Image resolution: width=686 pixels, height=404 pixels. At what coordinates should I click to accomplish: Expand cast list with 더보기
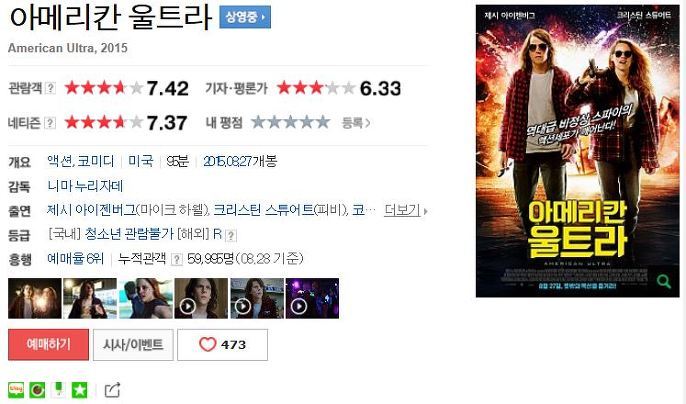[x=406, y=211]
